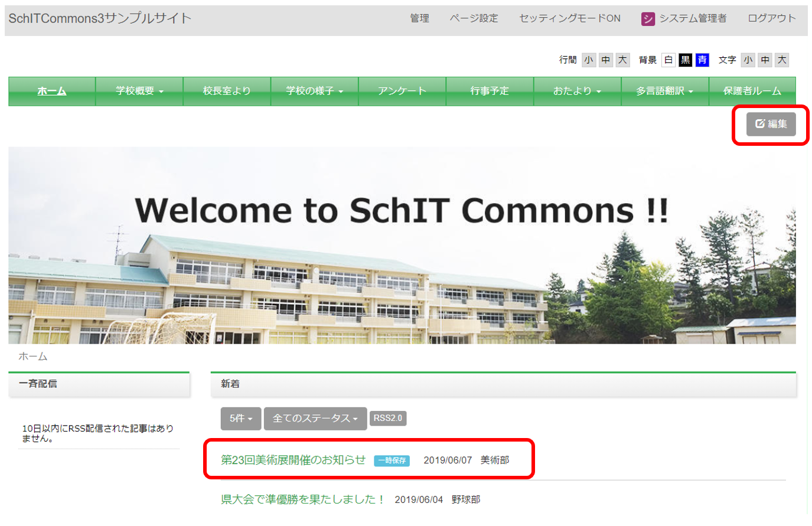Expand the 全てのステータス filter dropdown

pyautogui.click(x=315, y=419)
